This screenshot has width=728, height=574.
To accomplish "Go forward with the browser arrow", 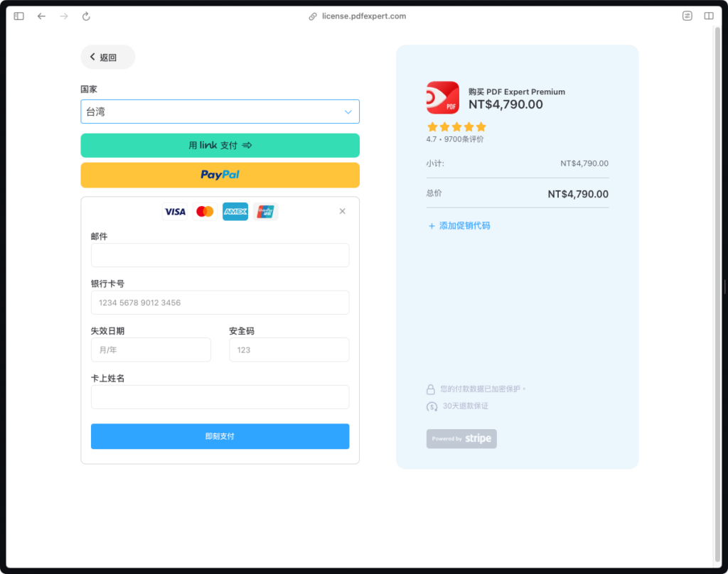I will 63,16.
